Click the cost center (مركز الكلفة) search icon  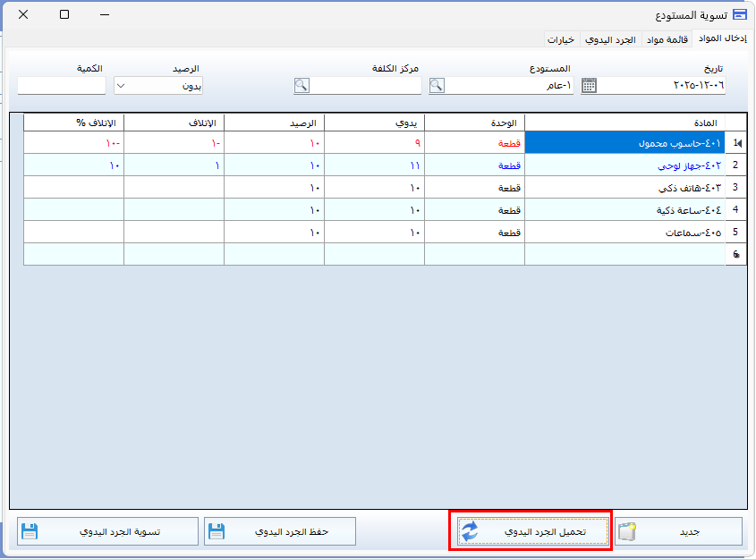tap(302, 86)
